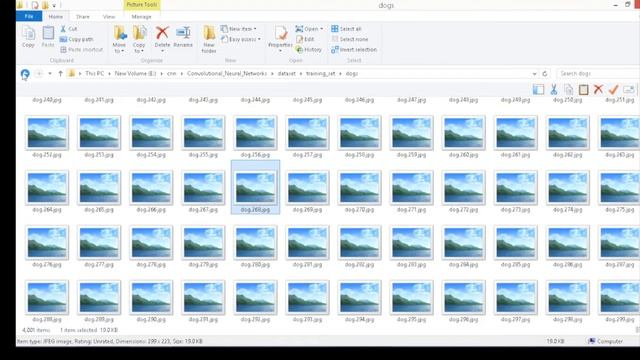Go to Convolutional_Neural_Networks in the breadcrumb
Screen dimensions: 640x360
227,73
